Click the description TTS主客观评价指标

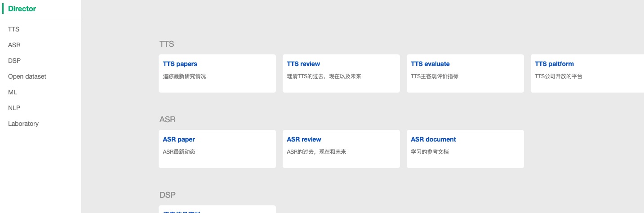435,76
